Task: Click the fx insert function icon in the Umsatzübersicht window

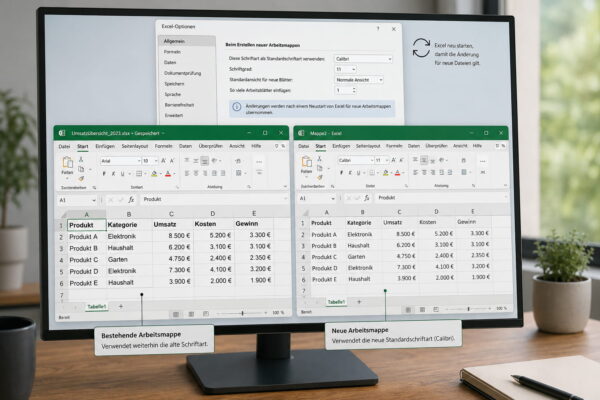Action: (x=131, y=199)
